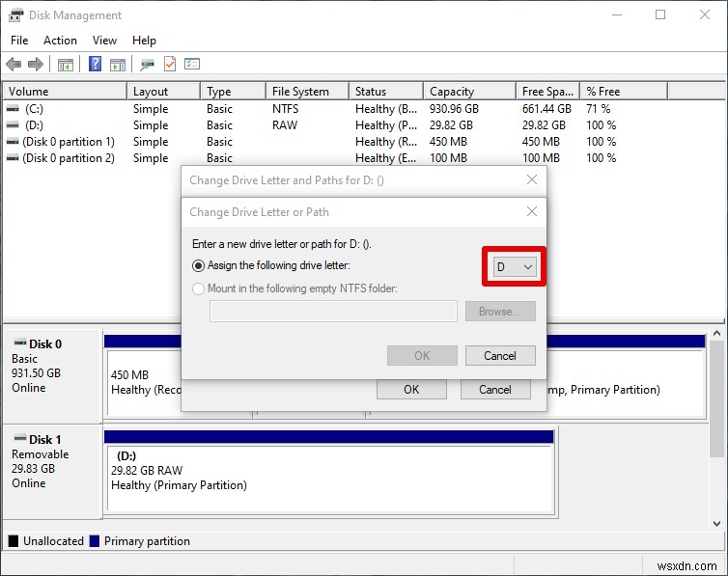The image size is (728, 576).
Task: Click the black Unallocated legend swatch
Action: (x=14, y=540)
